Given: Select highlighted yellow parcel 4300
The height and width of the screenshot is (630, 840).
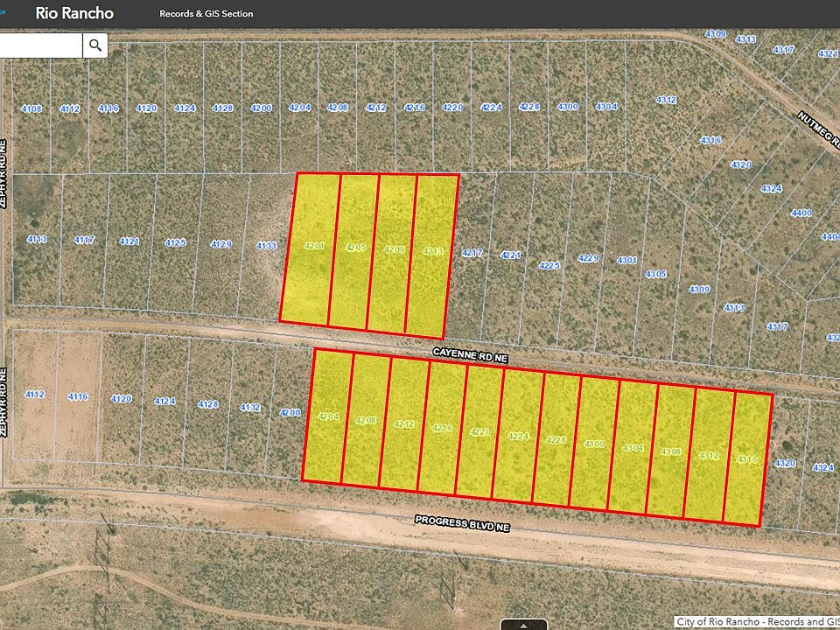Looking at the screenshot, I should 595,444.
